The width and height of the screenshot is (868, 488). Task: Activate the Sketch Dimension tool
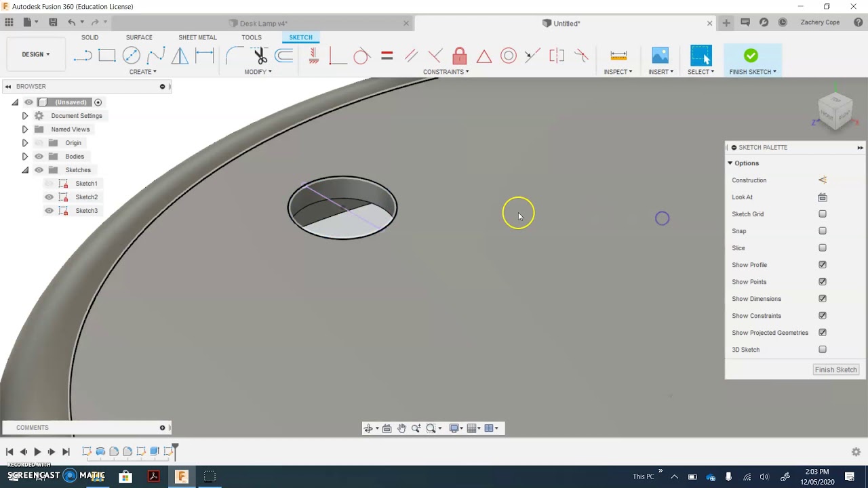pos(204,56)
